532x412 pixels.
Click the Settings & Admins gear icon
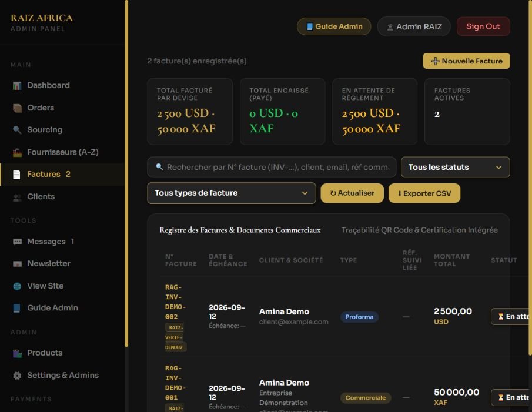[x=17, y=376]
